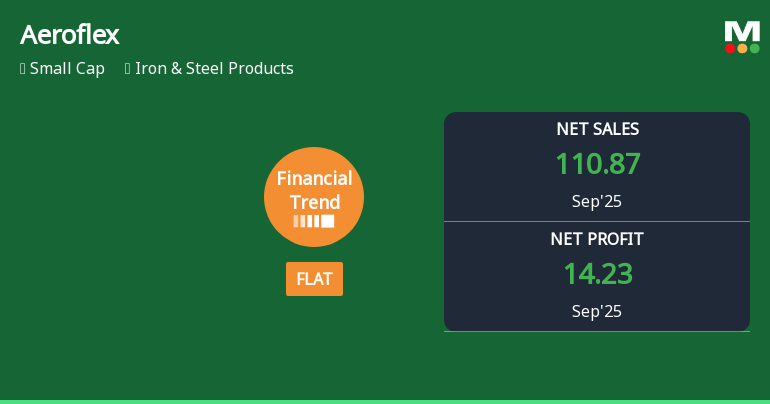The image size is (770, 404).
Task: Click the 14.23 net profit value
Action: (597, 274)
